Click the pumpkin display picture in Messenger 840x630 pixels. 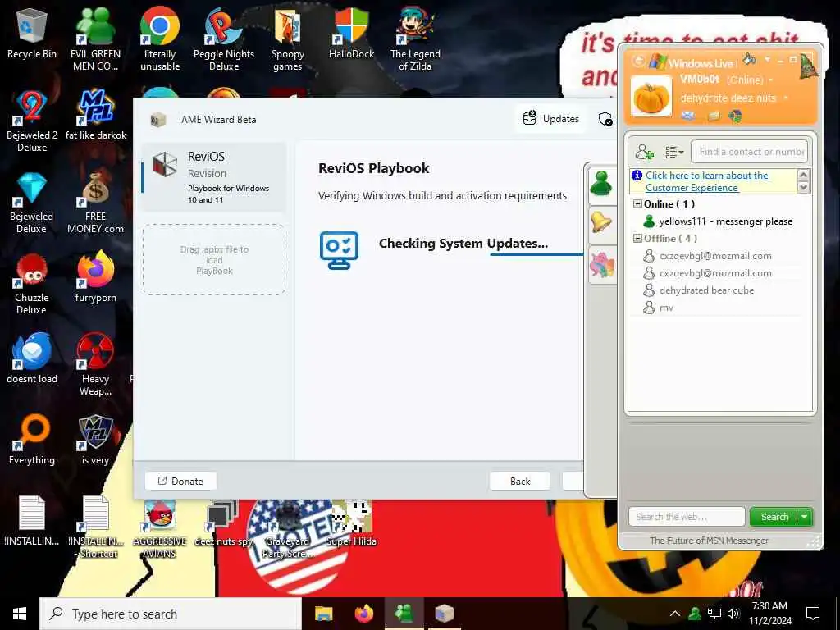pyautogui.click(x=651, y=97)
